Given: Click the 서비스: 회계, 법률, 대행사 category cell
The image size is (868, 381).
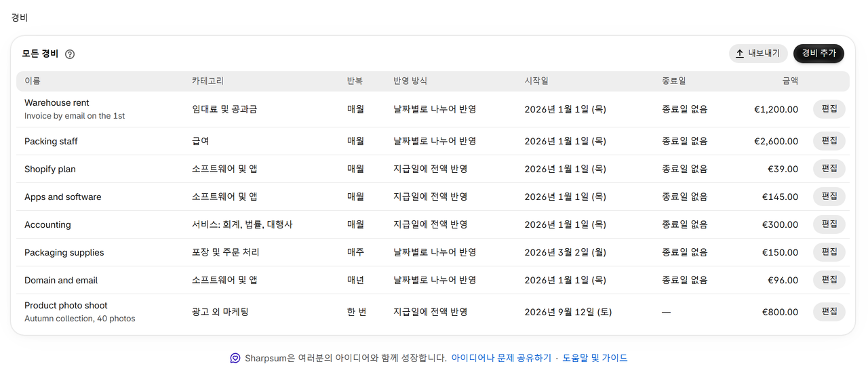Looking at the screenshot, I should click(x=242, y=224).
